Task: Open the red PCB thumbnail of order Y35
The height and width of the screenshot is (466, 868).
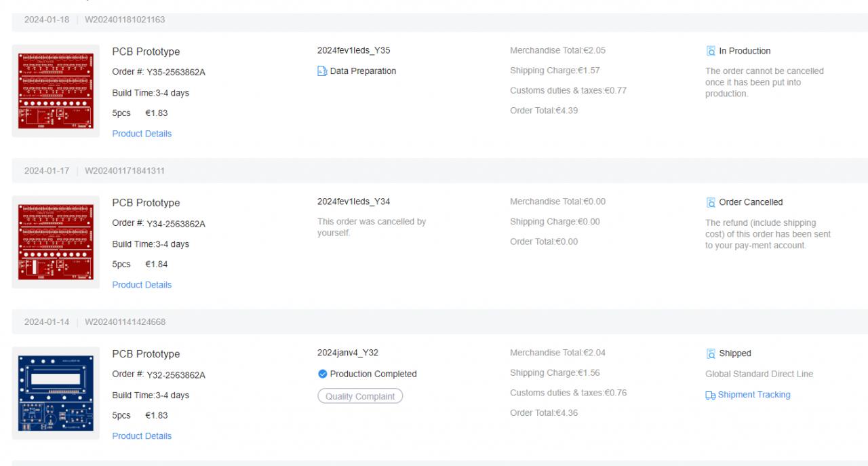Action: [56, 91]
